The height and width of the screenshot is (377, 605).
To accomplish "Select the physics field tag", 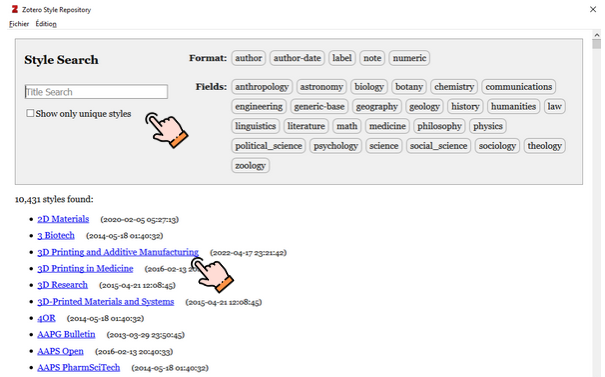I will [488, 126].
